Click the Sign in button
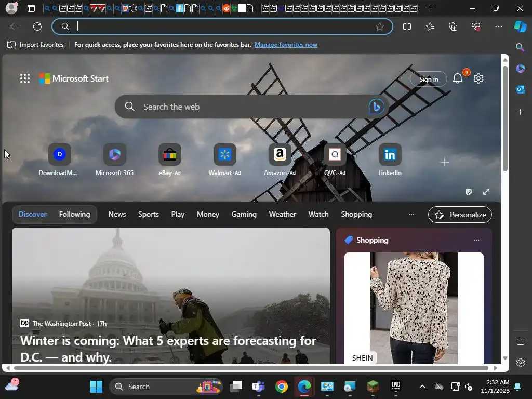Viewport: 532px width, 399px height. (429, 79)
